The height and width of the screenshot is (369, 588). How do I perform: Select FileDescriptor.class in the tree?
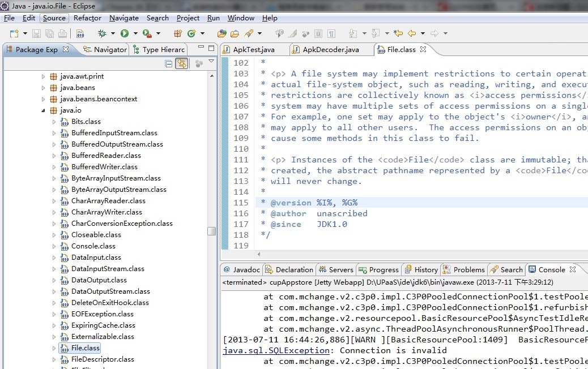click(103, 359)
